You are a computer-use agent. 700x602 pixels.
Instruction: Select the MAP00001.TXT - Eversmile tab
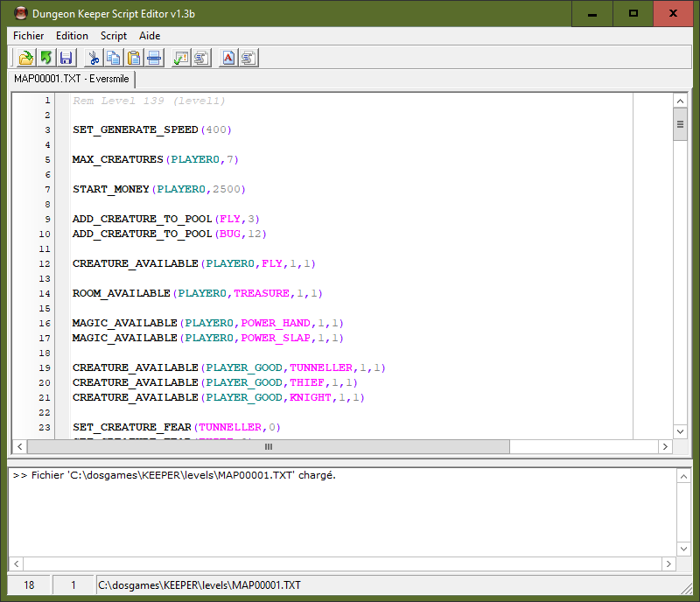tap(71, 79)
